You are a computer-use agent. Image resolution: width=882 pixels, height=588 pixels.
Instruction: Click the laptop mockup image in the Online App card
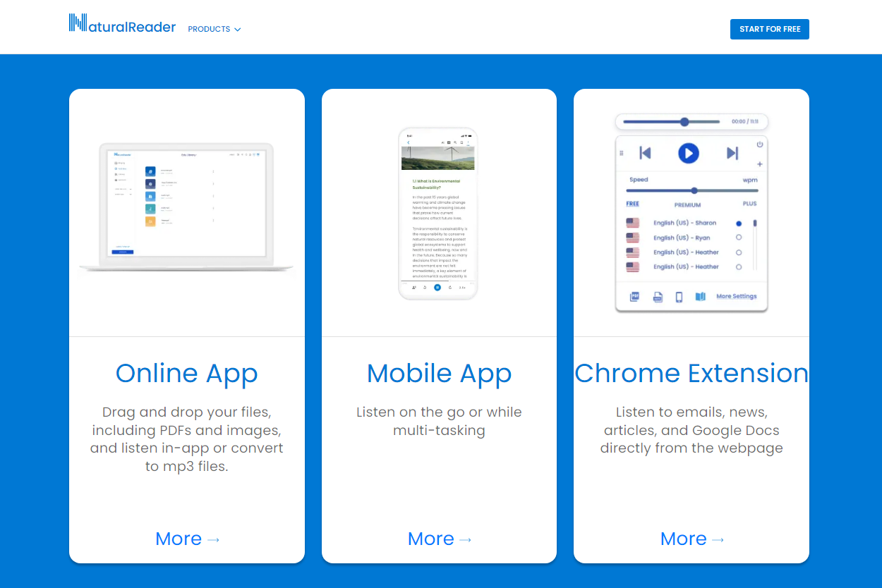click(x=186, y=207)
